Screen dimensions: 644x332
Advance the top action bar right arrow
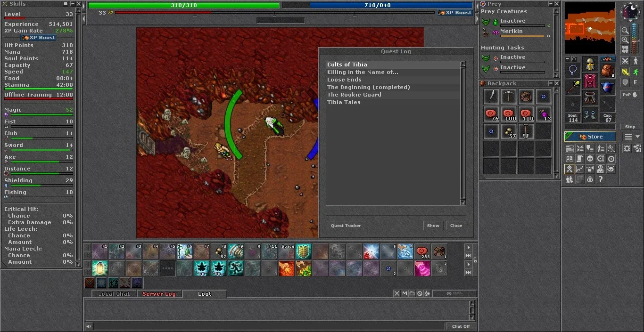pos(468,248)
